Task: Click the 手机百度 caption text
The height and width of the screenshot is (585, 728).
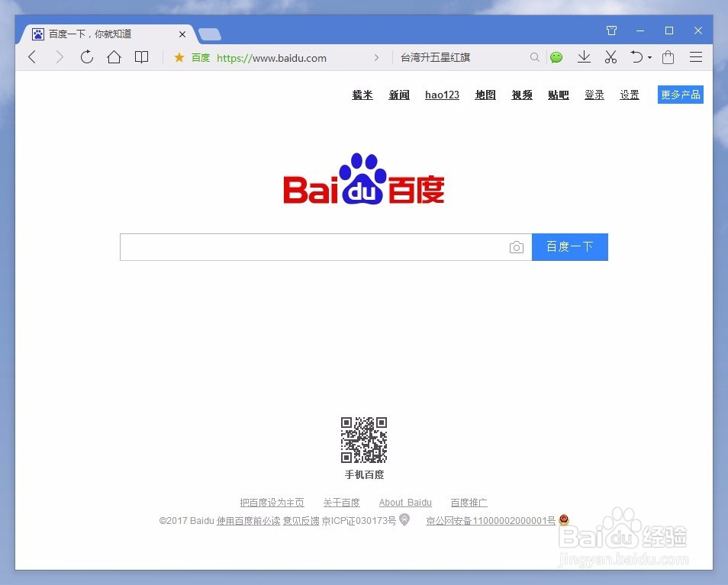Action: coord(365,474)
